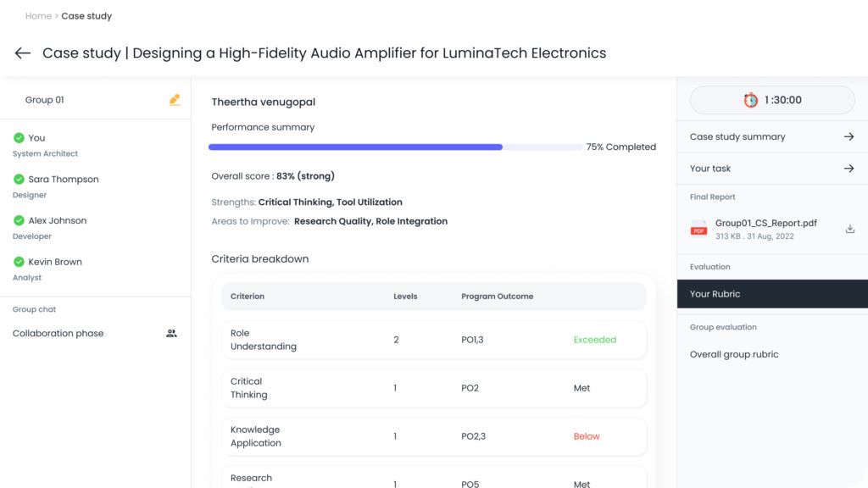
Task: Open group chat people icon
Action: 171,334
